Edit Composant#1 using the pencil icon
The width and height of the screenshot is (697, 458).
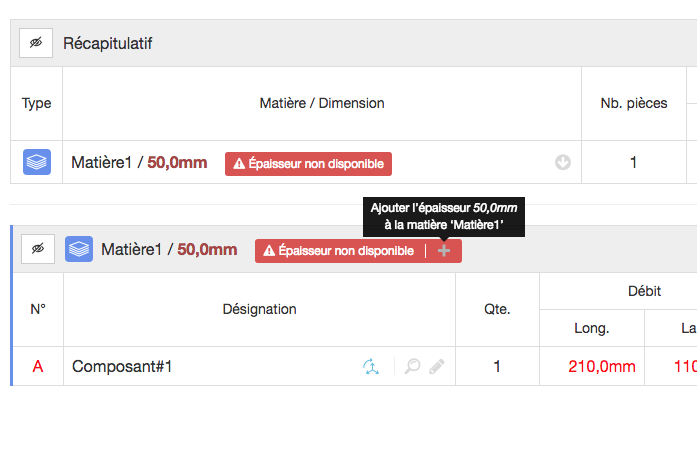(437, 366)
